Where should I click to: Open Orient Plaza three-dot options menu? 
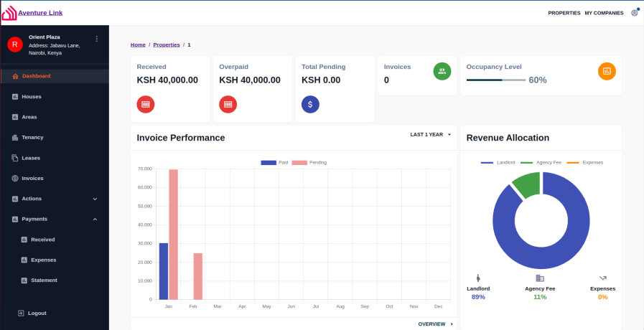coord(97,39)
